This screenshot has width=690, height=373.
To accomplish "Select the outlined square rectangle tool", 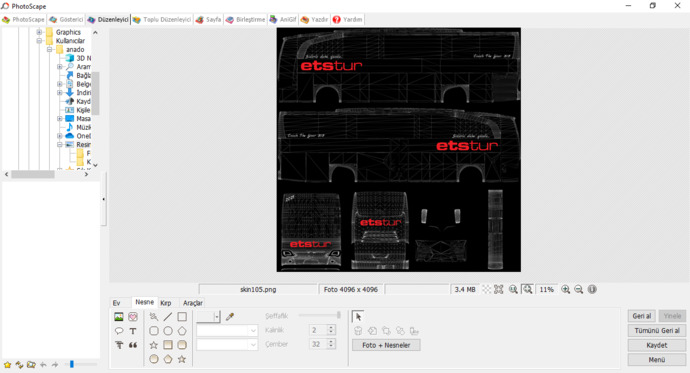I will click(182, 317).
